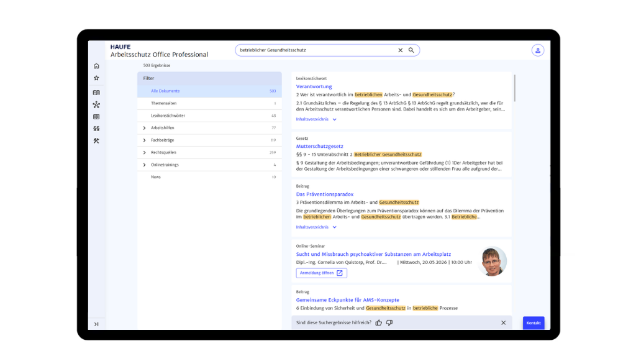Viewport: 636px width, 364px height.
Task: Click the results list scrollbar
Action: [x=514, y=90]
